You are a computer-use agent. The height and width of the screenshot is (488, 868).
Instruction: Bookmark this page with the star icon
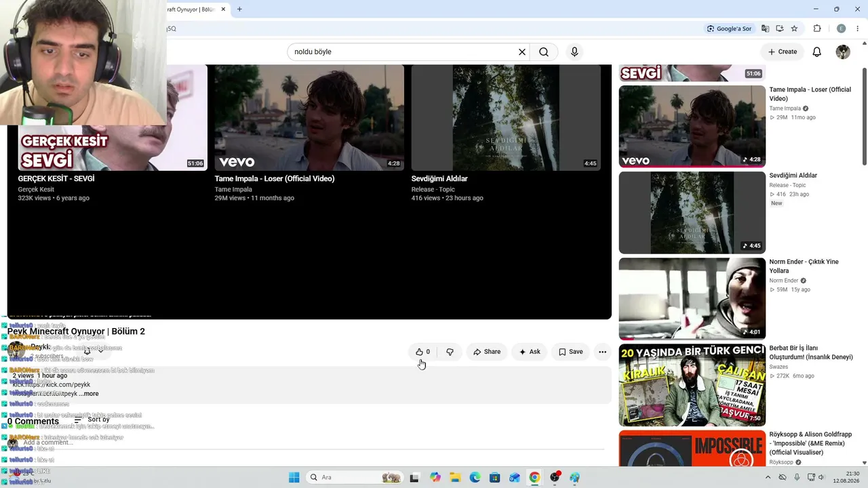point(794,28)
